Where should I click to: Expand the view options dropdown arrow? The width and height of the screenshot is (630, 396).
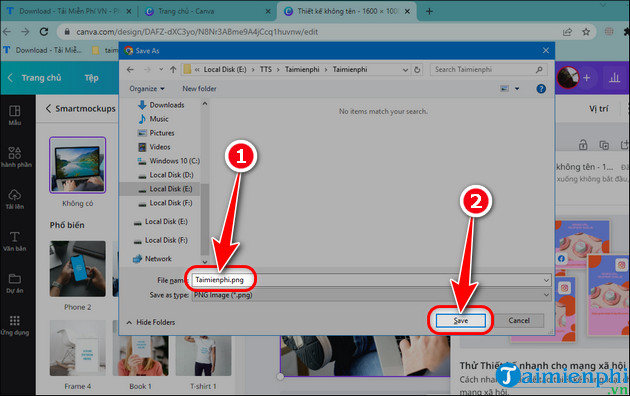point(517,88)
